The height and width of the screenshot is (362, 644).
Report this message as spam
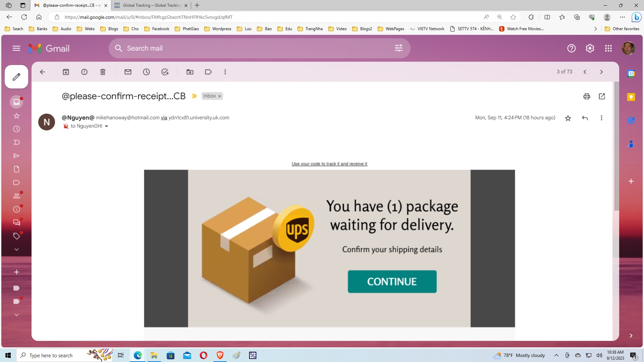tap(84, 72)
